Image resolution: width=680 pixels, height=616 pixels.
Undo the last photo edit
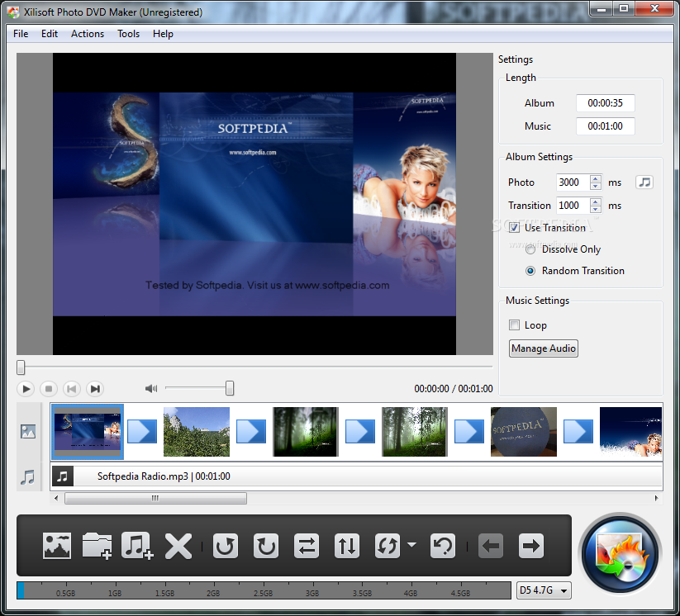pos(443,546)
